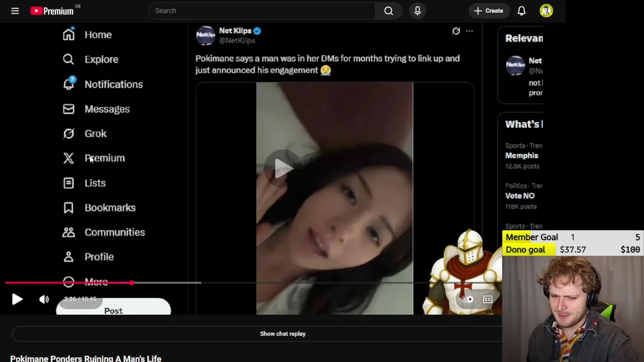Select Notifications label in sidebar
The height and width of the screenshot is (362, 644).
[x=114, y=84]
